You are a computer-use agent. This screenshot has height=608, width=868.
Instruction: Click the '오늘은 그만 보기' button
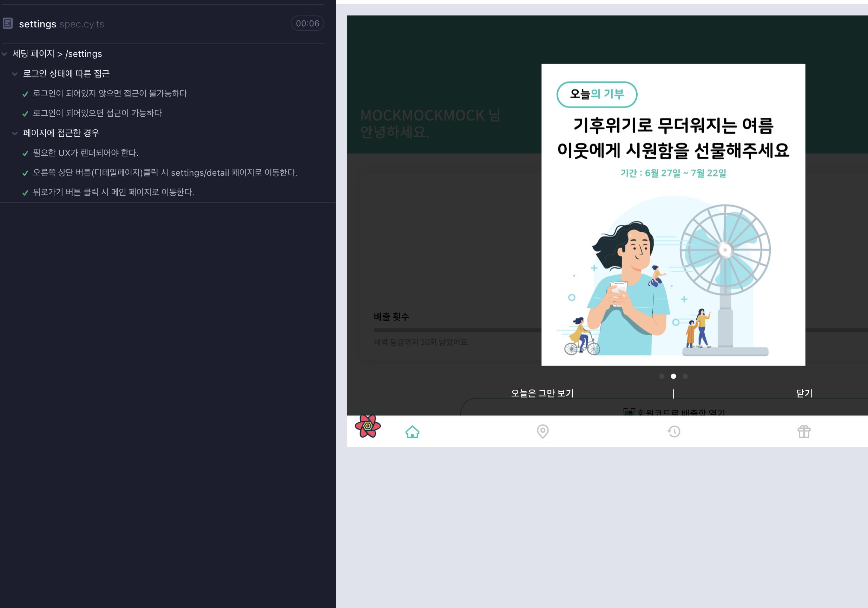pyautogui.click(x=542, y=393)
